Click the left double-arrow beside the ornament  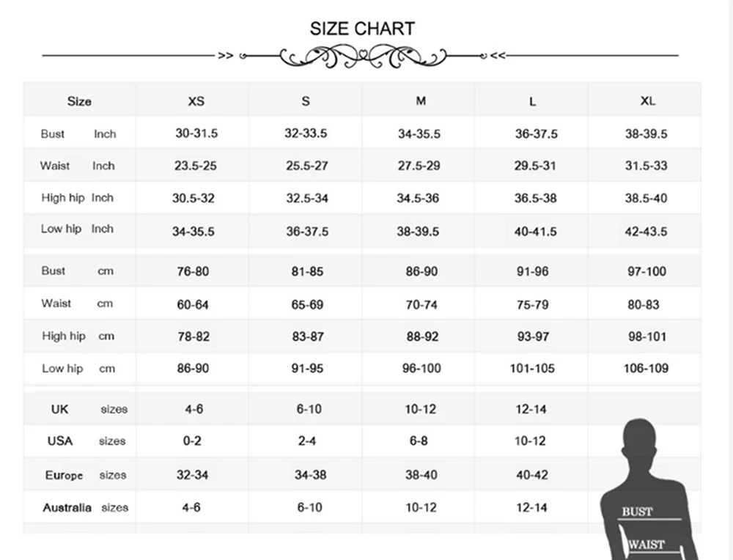pos(226,56)
